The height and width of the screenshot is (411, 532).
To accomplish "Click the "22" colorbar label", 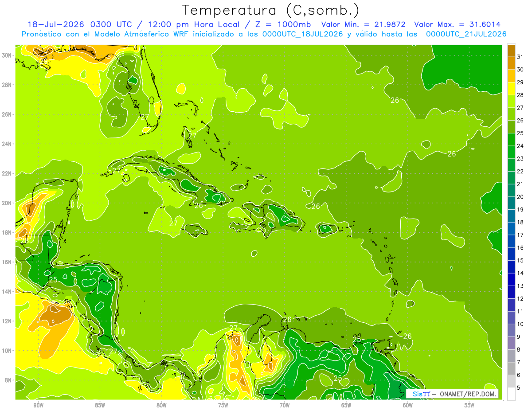I will tap(520, 171).
